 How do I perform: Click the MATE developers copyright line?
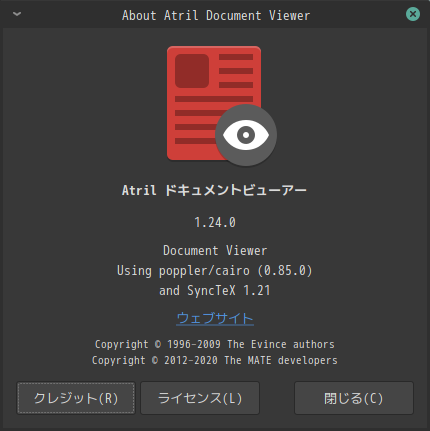pyautogui.click(x=215, y=360)
